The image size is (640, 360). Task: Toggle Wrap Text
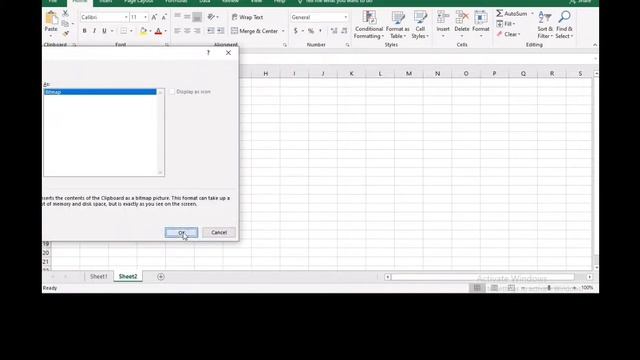[247, 17]
